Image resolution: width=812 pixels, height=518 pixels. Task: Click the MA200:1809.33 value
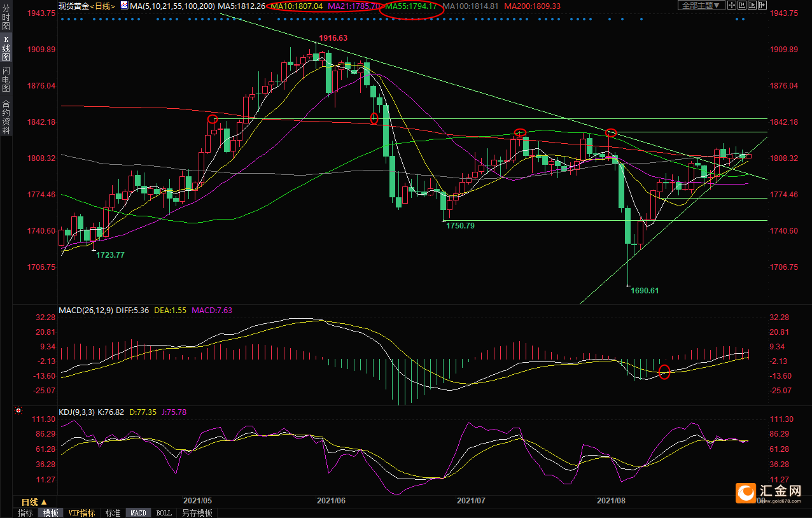532,6
